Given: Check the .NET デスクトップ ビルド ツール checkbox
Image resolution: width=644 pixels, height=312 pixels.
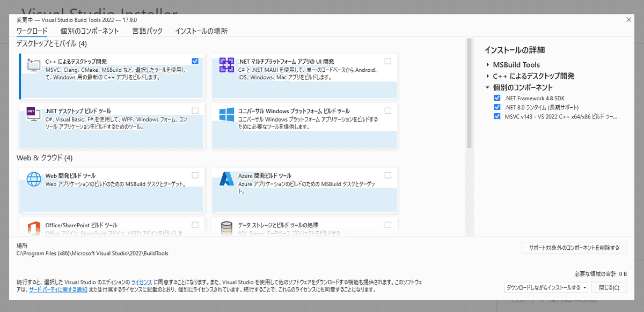Looking at the screenshot, I should (x=195, y=110).
